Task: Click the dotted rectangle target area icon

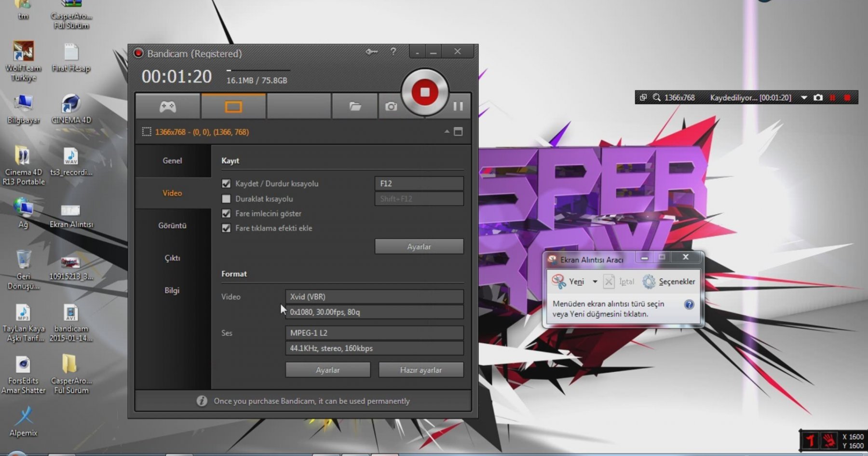Action: click(x=147, y=132)
